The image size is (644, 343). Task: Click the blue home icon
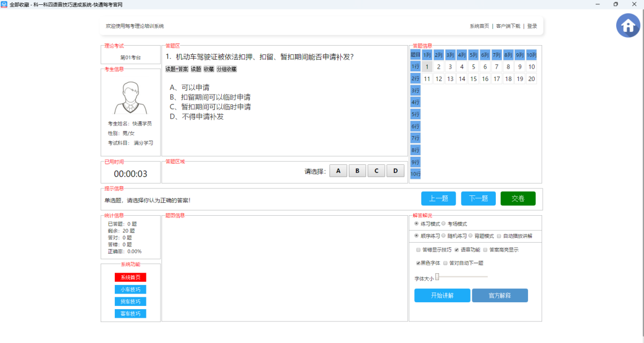pos(628,25)
